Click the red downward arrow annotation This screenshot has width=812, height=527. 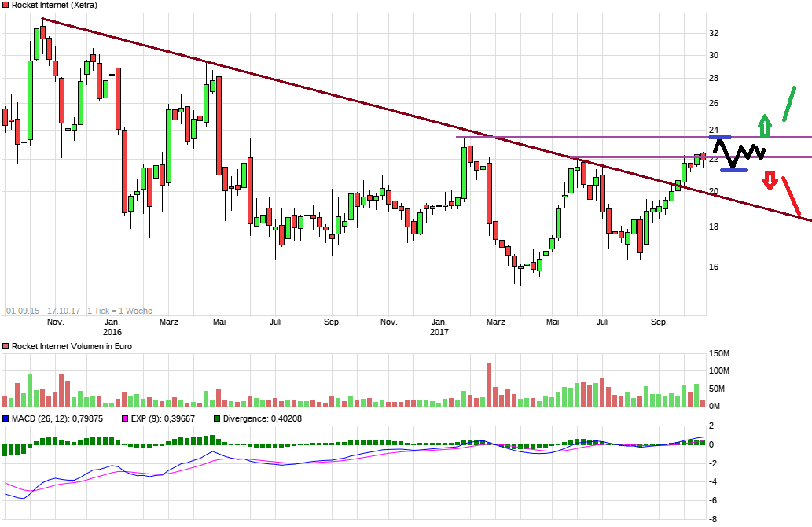coord(770,181)
